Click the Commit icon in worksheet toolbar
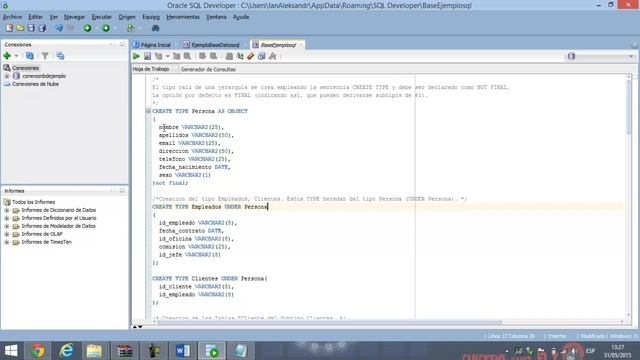640x360 pixels. [202, 56]
